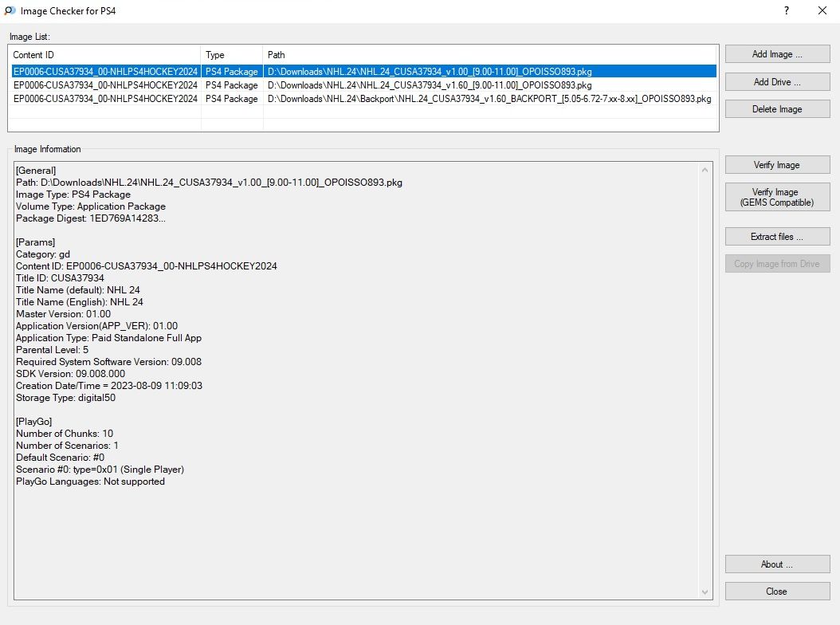Image resolution: width=840 pixels, height=625 pixels.
Task: Click the PS4 Package type cell in the selected row
Action: click(232, 72)
